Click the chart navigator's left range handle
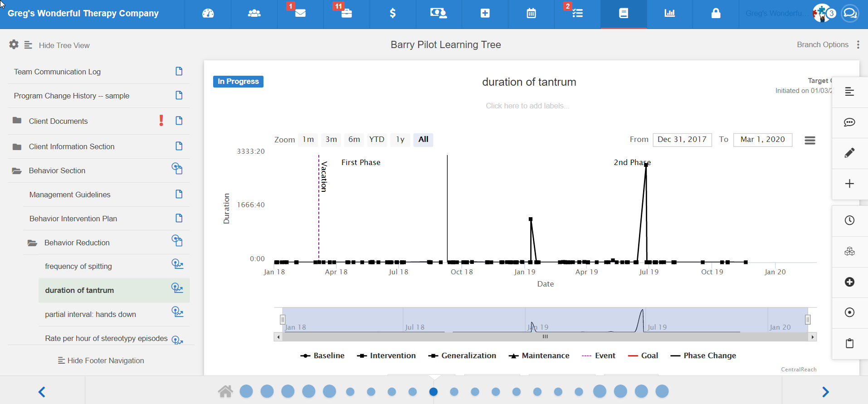Viewport: 868px width, 404px height. tap(283, 320)
